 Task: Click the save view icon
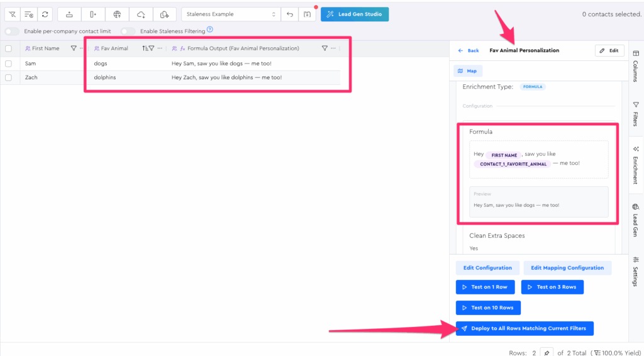(x=306, y=14)
